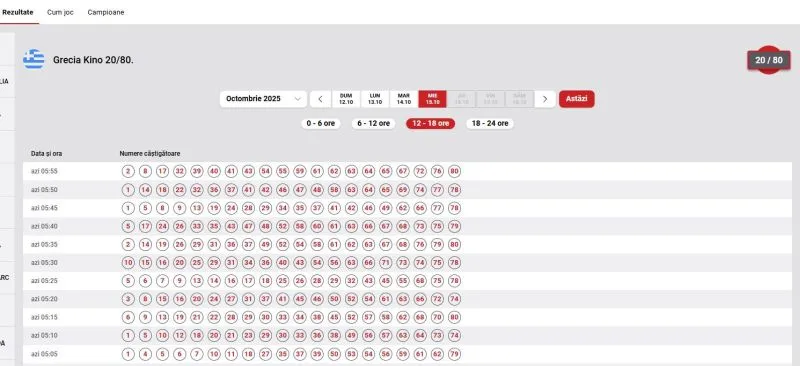Image resolution: width=800 pixels, height=366 pixels.
Task: Click ball 12 in the 05:10 row
Action: (180, 335)
